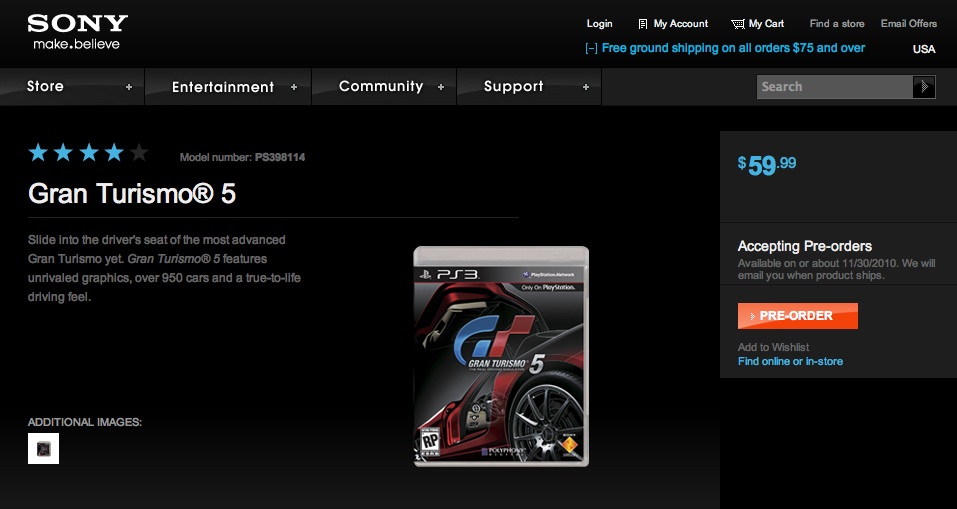Expand the Community menu plus icon
Screen dimensions: 957x509
[441, 87]
